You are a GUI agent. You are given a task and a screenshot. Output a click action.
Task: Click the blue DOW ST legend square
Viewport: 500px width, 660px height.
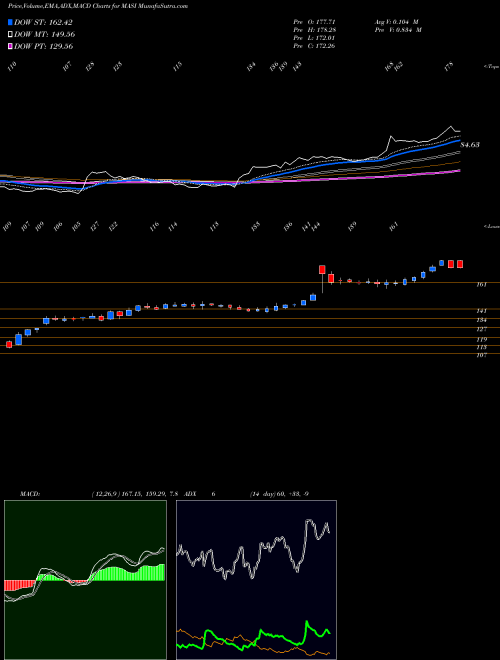click(10, 22)
